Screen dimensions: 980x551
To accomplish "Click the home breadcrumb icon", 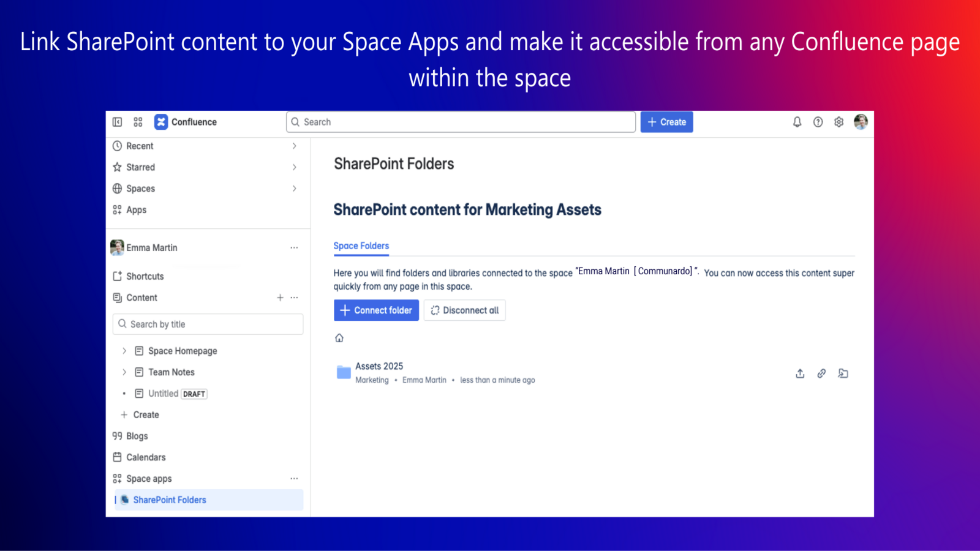I will pyautogui.click(x=339, y=338).
